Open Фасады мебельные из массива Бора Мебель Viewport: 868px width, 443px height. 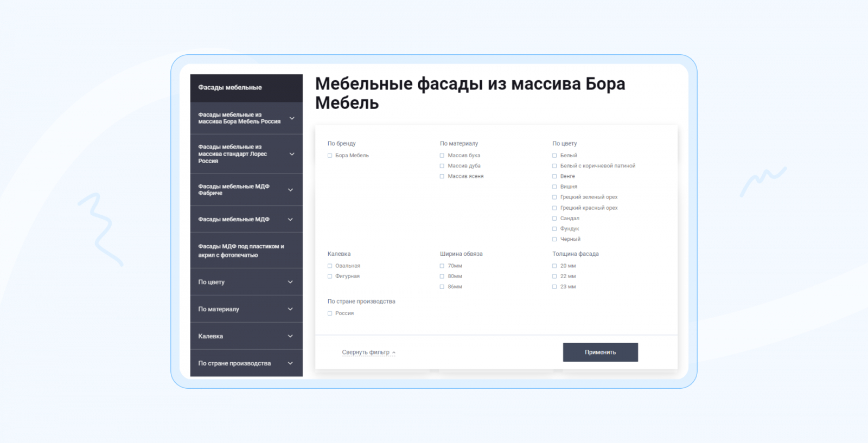pos(239,118)
